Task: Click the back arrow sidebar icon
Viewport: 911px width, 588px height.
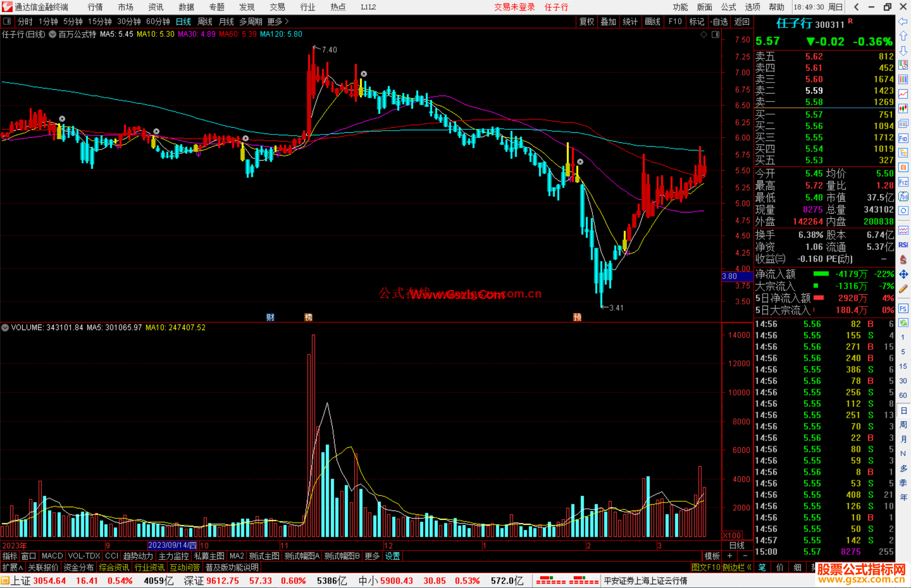Action: [x=903, y=21]
